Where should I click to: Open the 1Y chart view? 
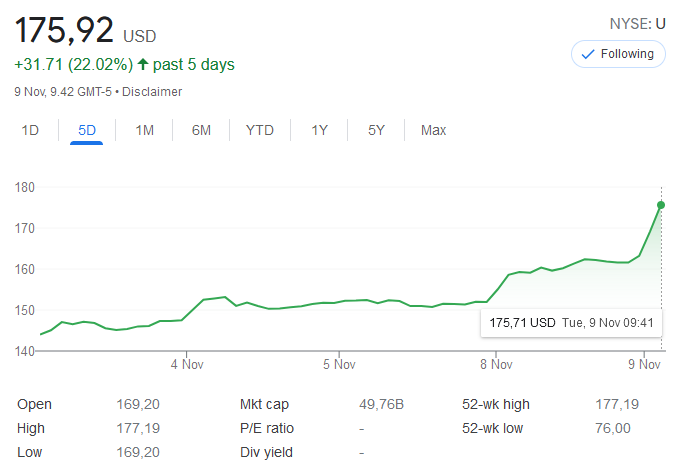click(x=319, y=130)
